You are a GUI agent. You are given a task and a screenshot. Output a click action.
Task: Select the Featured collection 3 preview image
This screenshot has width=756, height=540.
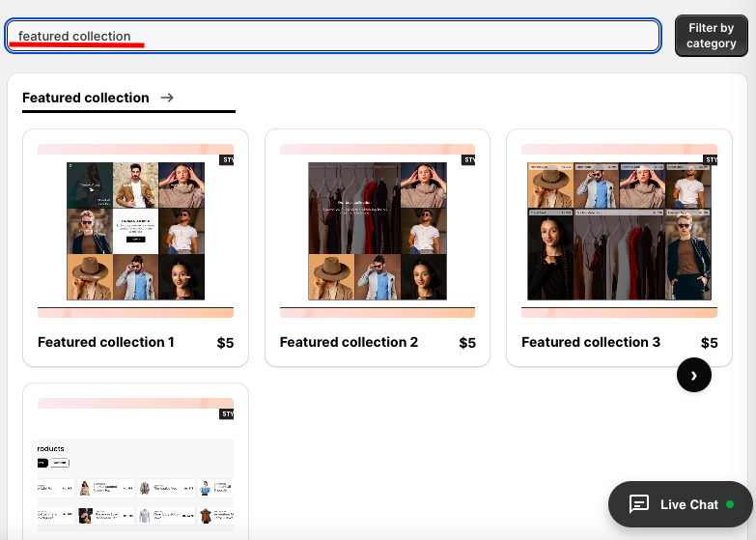pyautogui.click(x=619, y=231)
